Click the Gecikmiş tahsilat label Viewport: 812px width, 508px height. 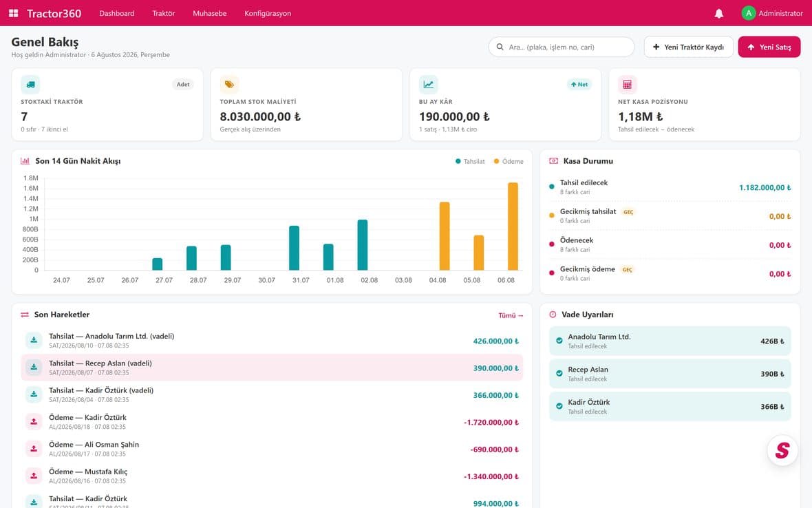(x=588, y=211)
